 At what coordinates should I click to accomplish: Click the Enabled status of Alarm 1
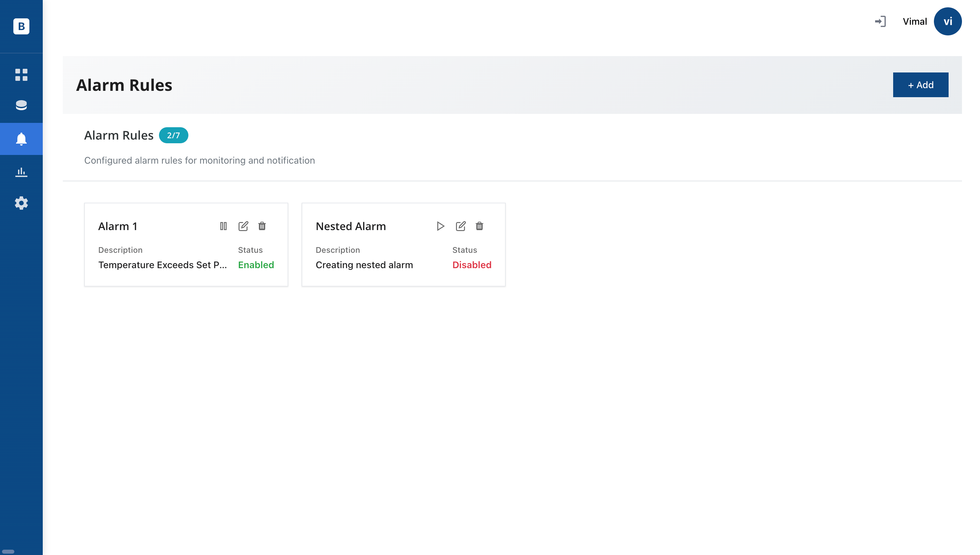pyautogui.click(x=256, y=264)
